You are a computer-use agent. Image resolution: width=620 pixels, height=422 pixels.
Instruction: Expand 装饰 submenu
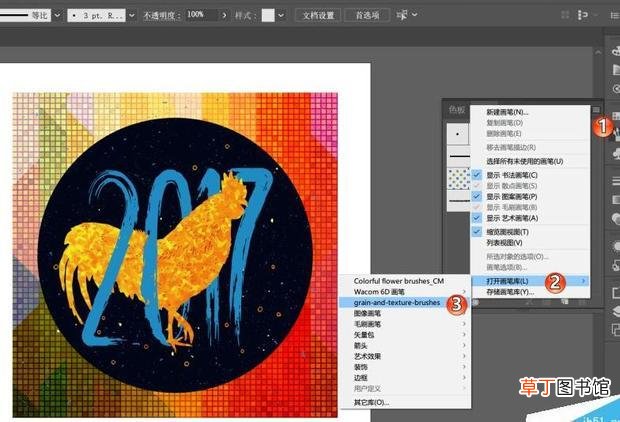click(405, 367)
